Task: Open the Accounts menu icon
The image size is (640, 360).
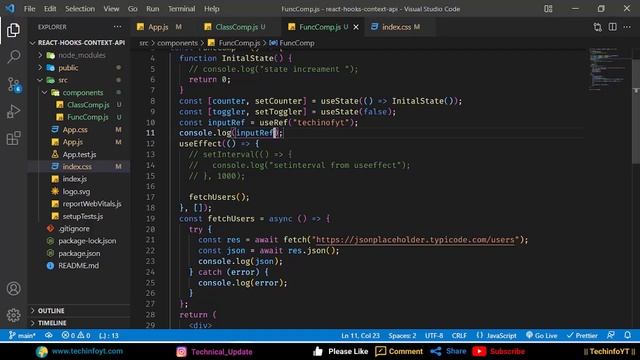Action: coord(13,289)
